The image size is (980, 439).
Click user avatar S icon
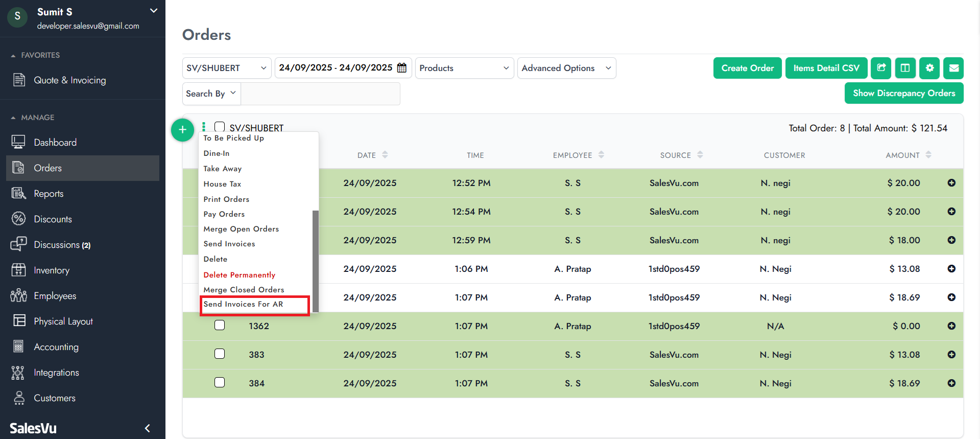(x=17, y=17)
